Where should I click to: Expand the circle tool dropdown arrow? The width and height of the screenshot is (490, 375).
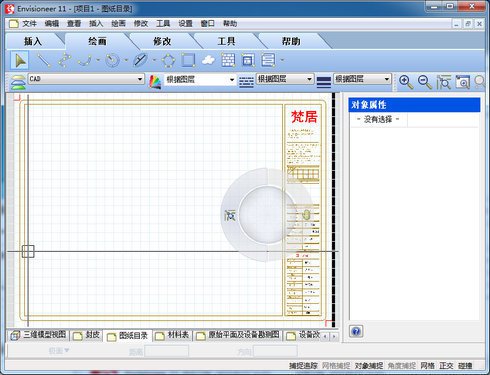click(x=126, y=60)
